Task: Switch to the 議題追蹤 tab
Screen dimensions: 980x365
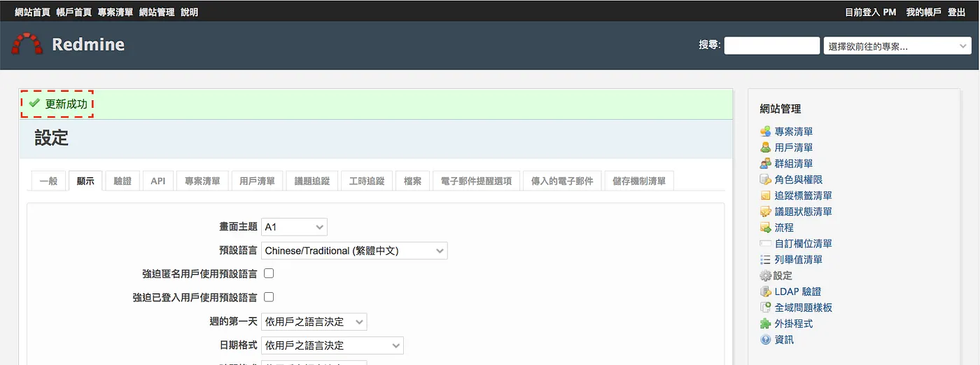Action: 312,181
